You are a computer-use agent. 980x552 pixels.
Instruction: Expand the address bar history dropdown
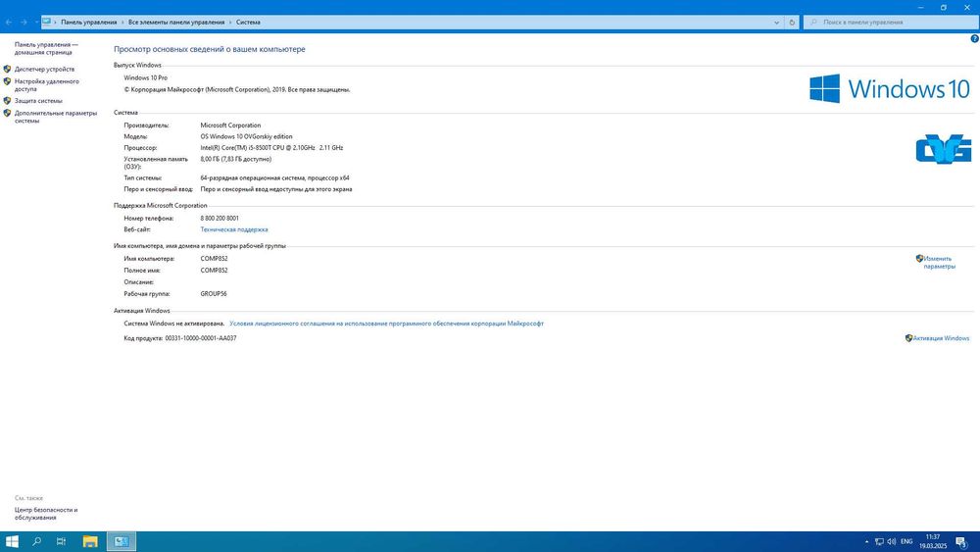[x=776, y=22]
